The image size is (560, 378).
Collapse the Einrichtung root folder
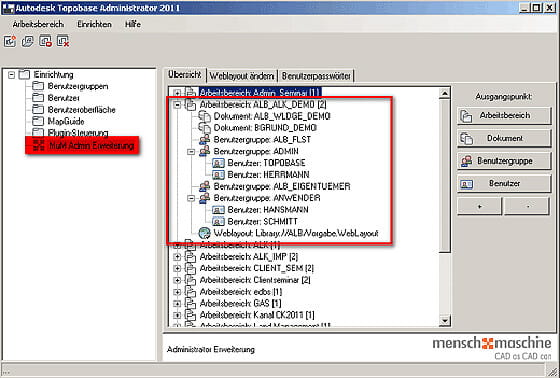(11, 75)
